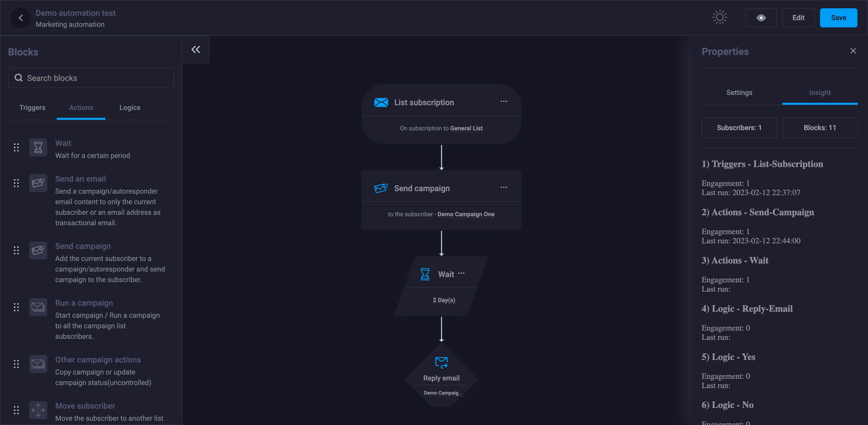The height and width of the screenshot is (425, 868).
Task: Click the Run a campaign title
Action: tap(84, 303)
